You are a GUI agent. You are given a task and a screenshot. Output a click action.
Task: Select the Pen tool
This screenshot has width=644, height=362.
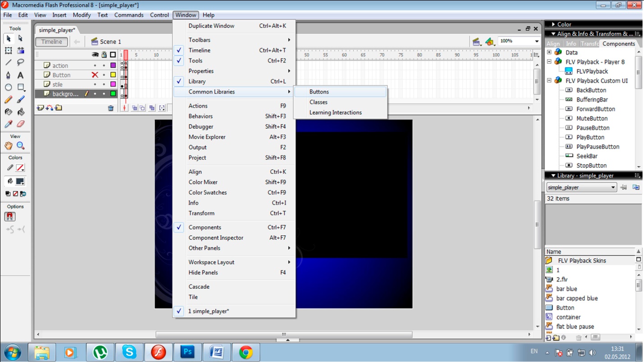click(x=9, y=75)
